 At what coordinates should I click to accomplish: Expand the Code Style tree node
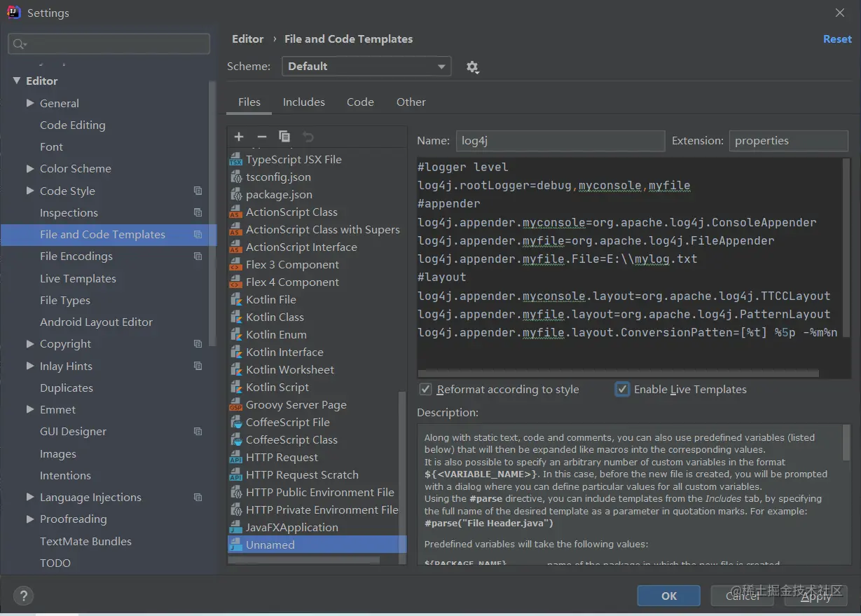tap(30, 191)
